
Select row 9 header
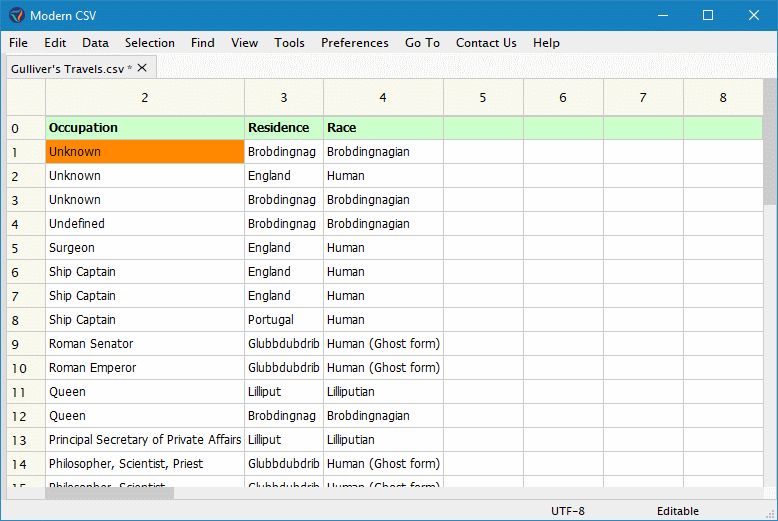click(x=26, y=344)
